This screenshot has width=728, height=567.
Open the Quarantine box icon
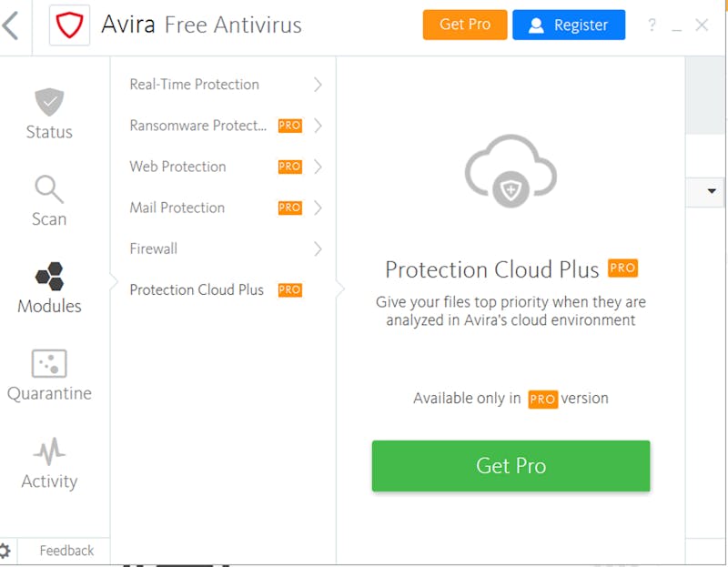(x=49, y=363)
